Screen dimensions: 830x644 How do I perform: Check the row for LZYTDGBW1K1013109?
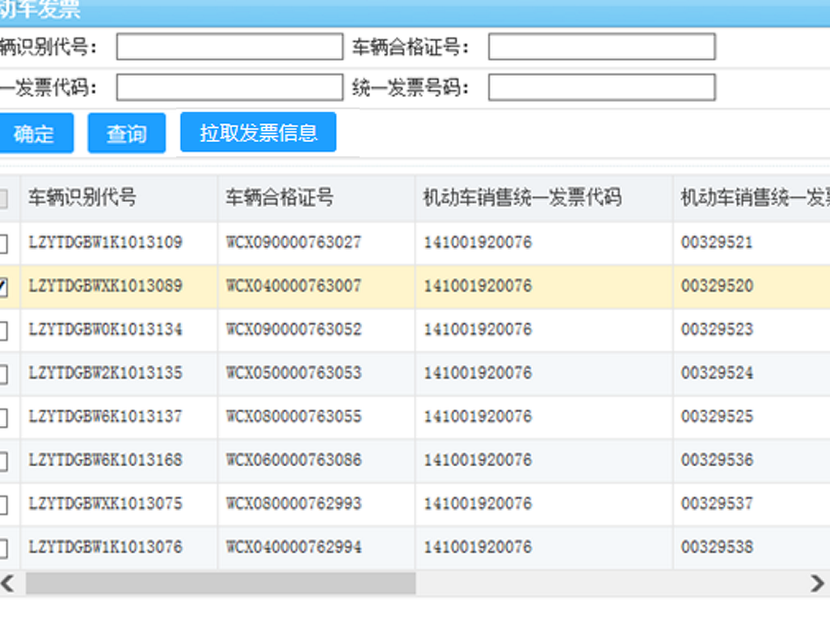tap(3, 243)
